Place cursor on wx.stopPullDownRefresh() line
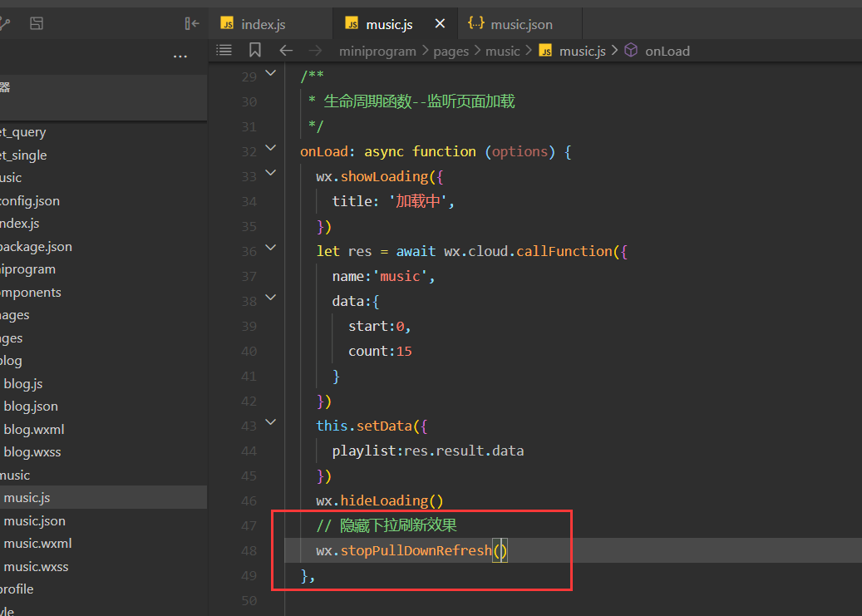Screen dimensions: 862x616 click(x=411, y=550)
